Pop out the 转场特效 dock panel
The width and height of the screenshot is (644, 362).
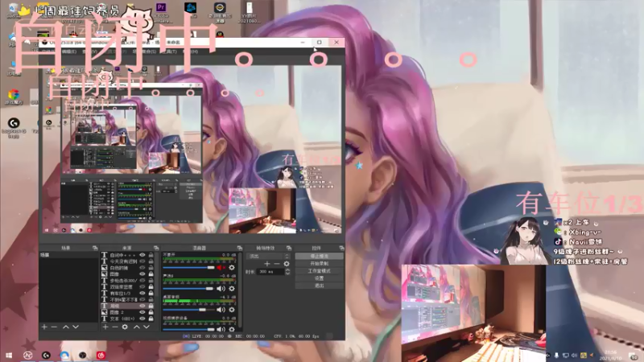(289, 248)
